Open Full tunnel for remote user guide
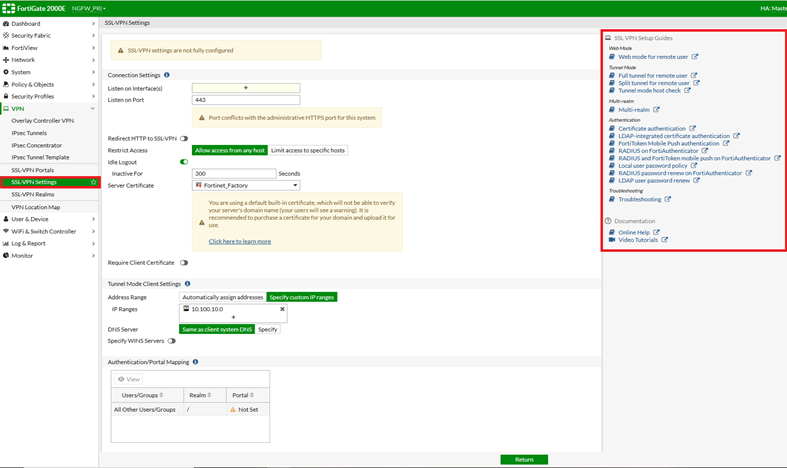This screenshot has width=787, height=468. coord(652,76)
